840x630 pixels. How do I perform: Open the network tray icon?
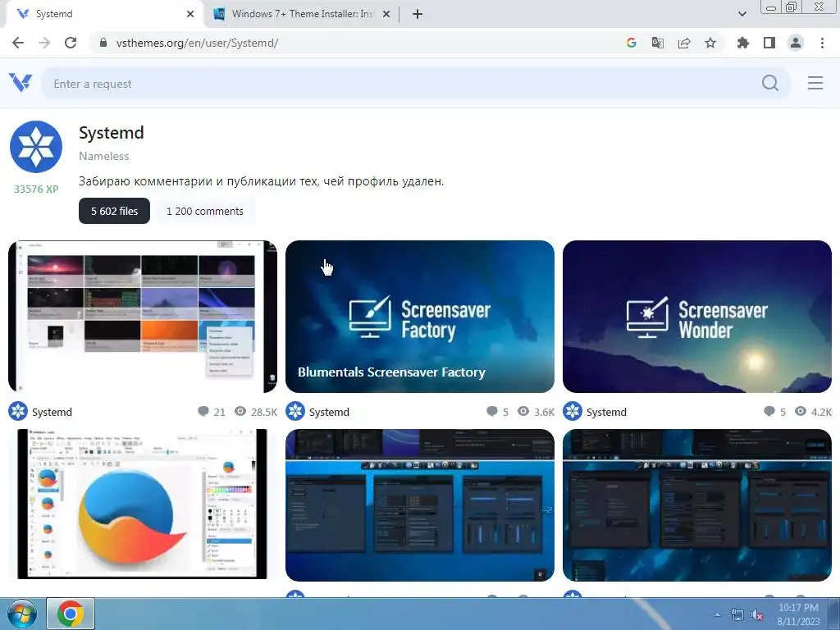tap(737, 614)
